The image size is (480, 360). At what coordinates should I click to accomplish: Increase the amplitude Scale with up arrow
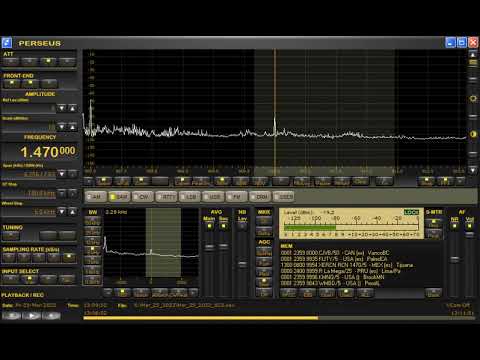pyautogui.click(x=72, y=127)
